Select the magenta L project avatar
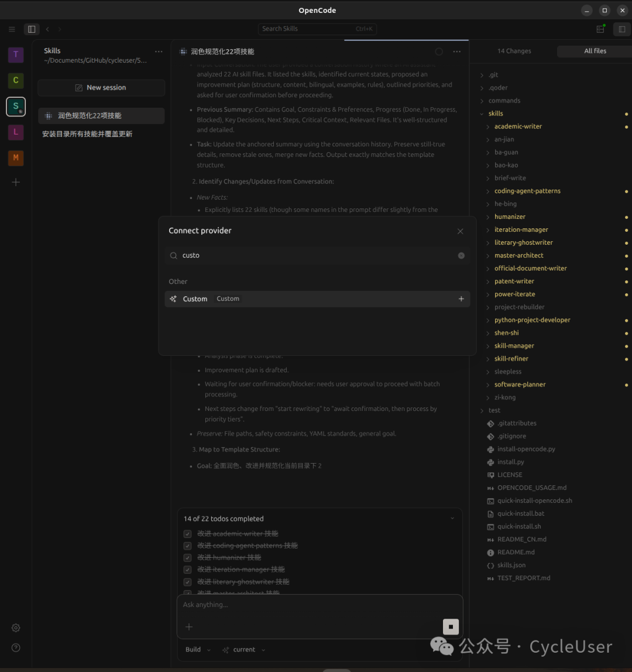 click(16, 132)
